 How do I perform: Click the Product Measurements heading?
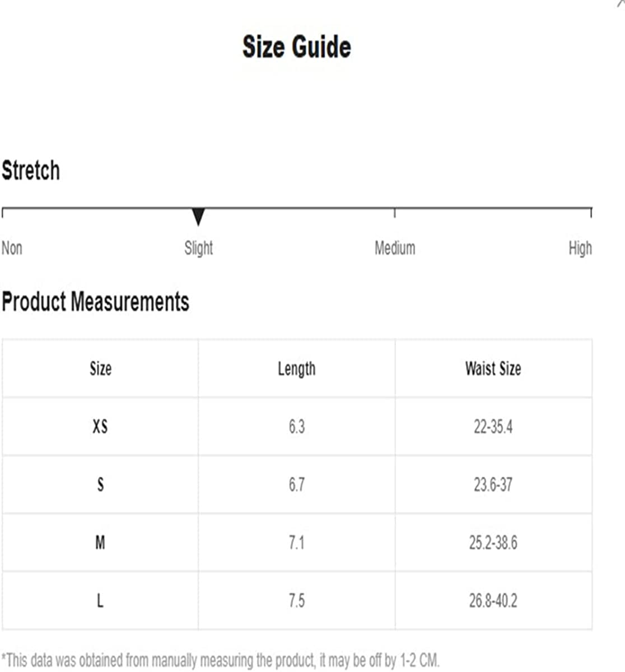click(x=96, y=301)
